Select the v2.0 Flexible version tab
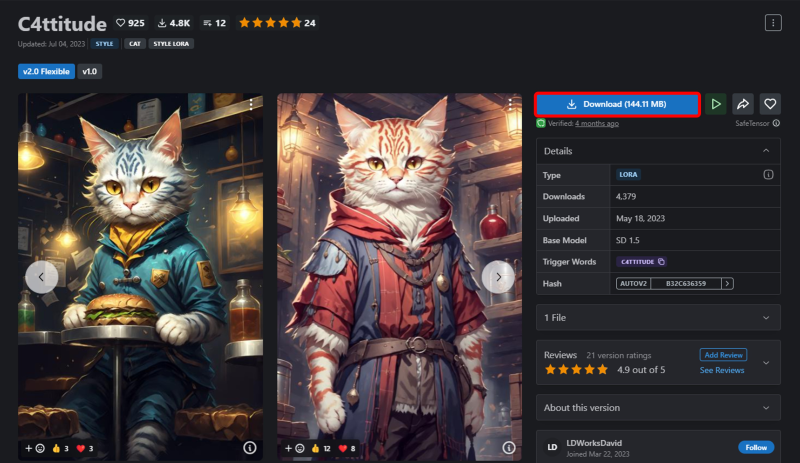 coord(46,71)
